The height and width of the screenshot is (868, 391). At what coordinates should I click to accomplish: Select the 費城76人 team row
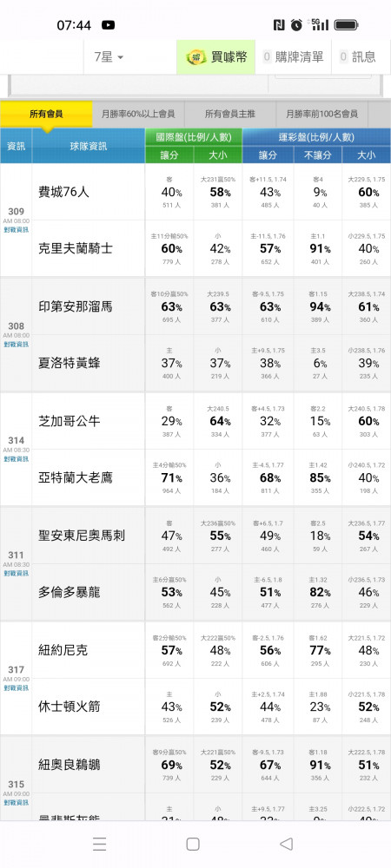point(89,192)
